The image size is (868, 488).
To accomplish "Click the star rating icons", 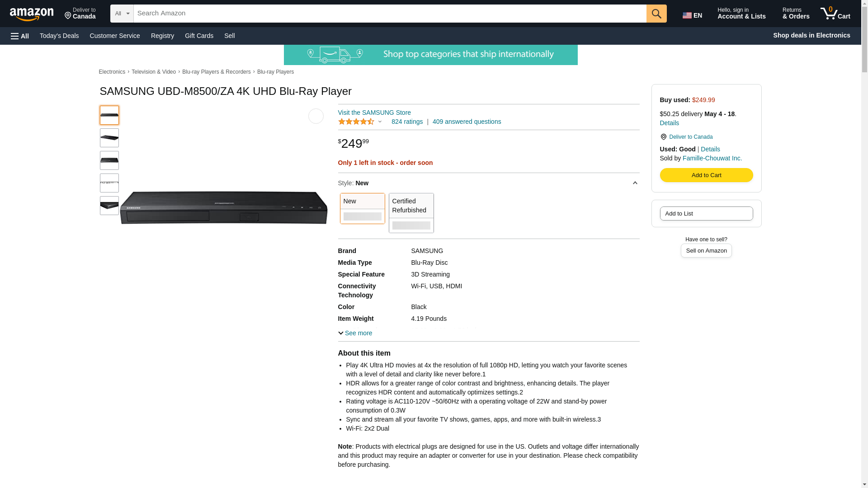I will [x=356, y=122].
